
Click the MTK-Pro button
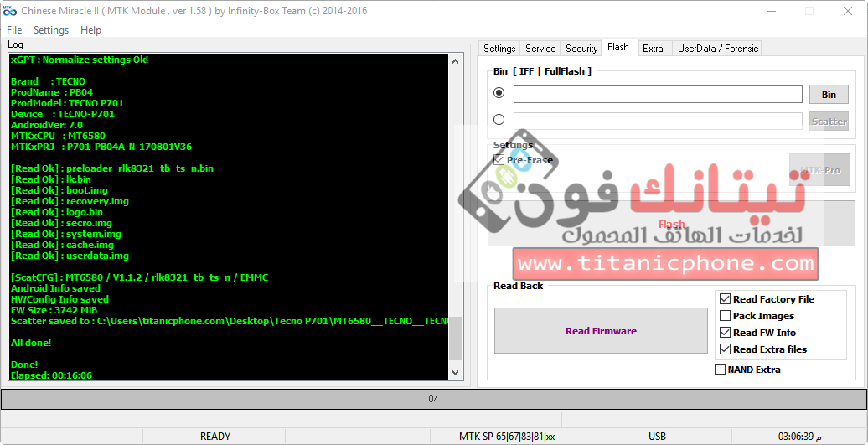click(x=819, y=170)
